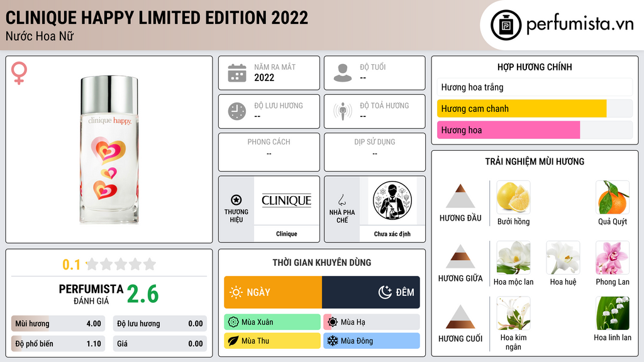Click the Dịp sử dụng info card

pos(375,152)
